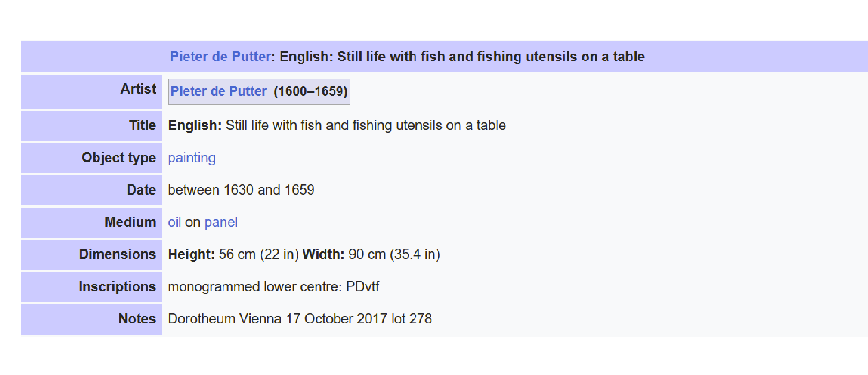Click the Dimensions label cell
The width and height of the screenshot is (868, 375).
click(91, 255)
